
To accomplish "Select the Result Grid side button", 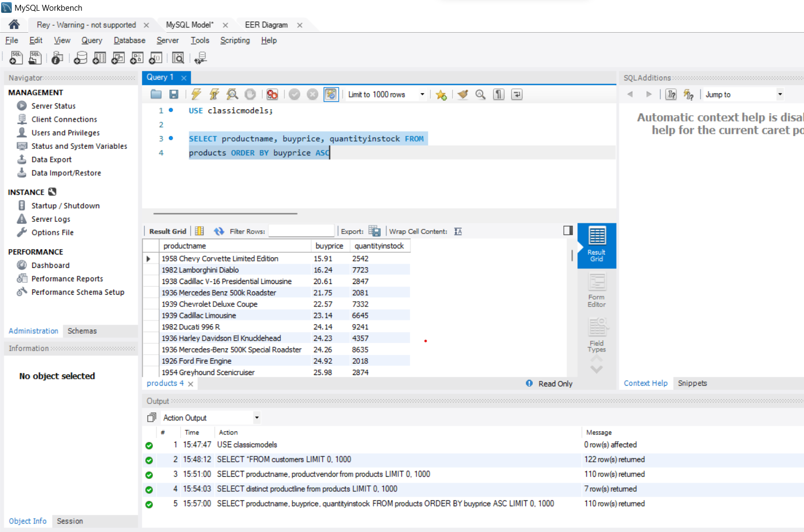I will click(597, 245).
